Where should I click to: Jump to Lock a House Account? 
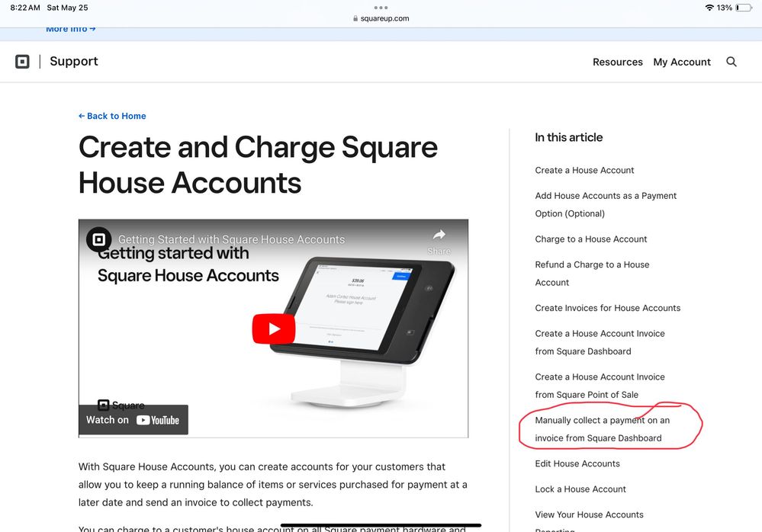580,489
